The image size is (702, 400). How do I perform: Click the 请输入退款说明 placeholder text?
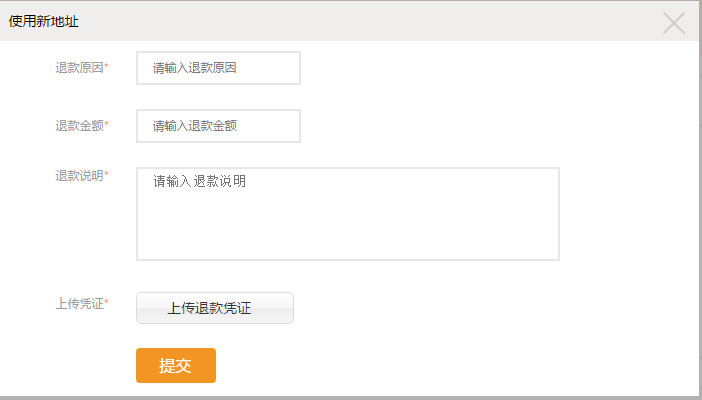200,182
